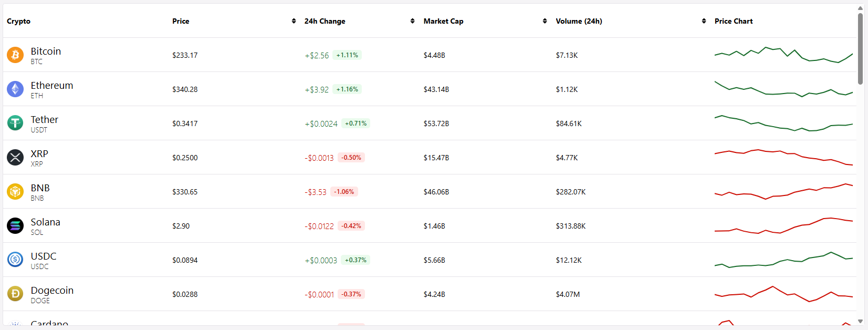Open the Ethereum name link
The height and width of the screenshot is (330, 868).
(52, 85)
